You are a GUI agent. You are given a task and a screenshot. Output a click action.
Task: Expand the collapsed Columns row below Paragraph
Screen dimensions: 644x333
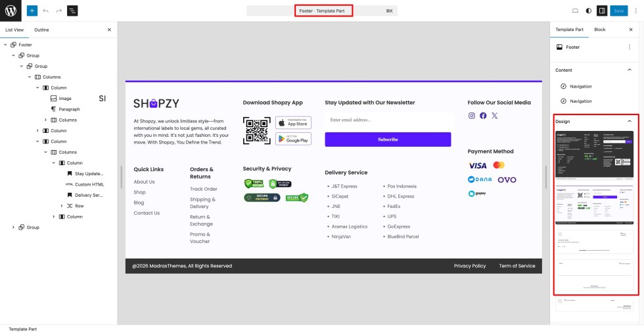45,120
